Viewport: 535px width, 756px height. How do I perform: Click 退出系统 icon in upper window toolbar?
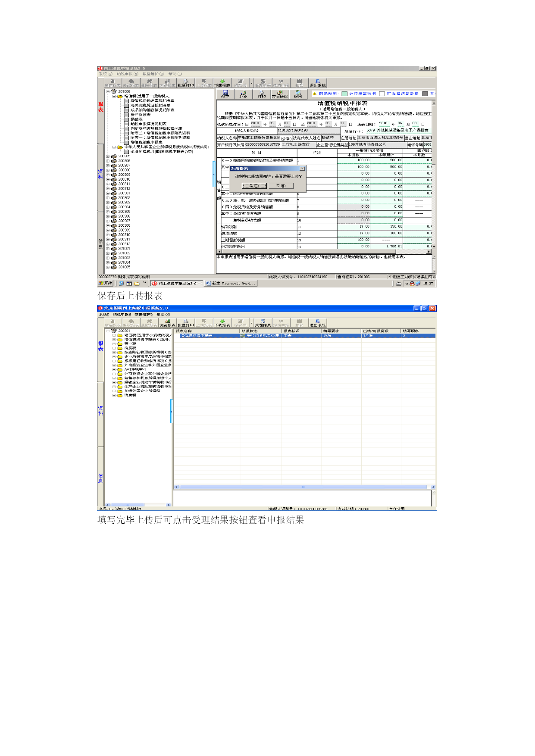point(318,83)
